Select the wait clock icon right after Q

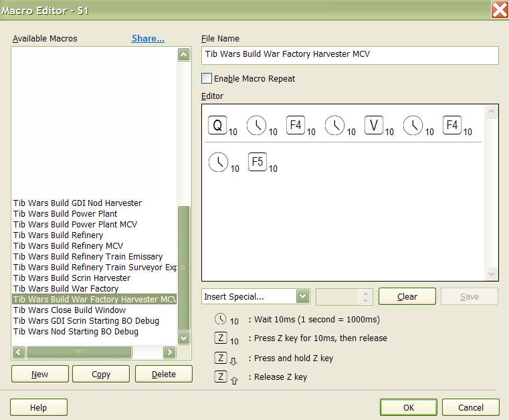click(x=257, y=125)
